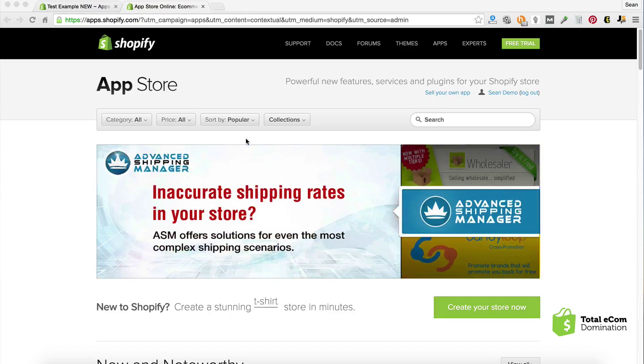Open Sort by: Popular dropdown
Image resolution: width=644 pixels, height=364 pixels.
click(x=229, y=119)
